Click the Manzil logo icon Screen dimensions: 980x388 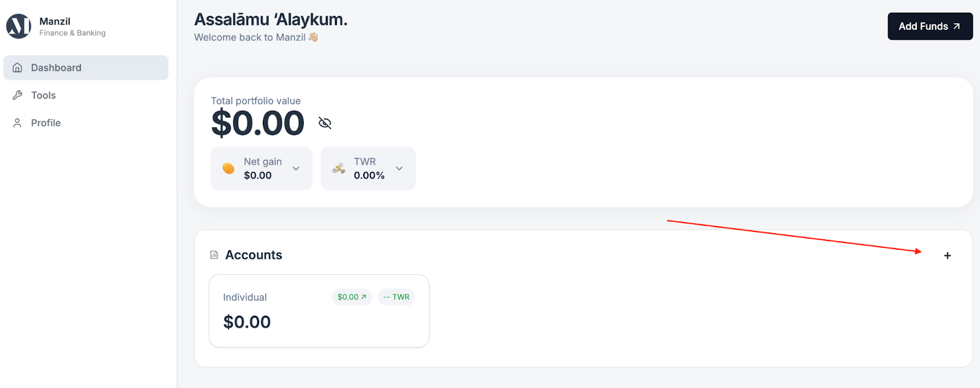click(18, 26)
